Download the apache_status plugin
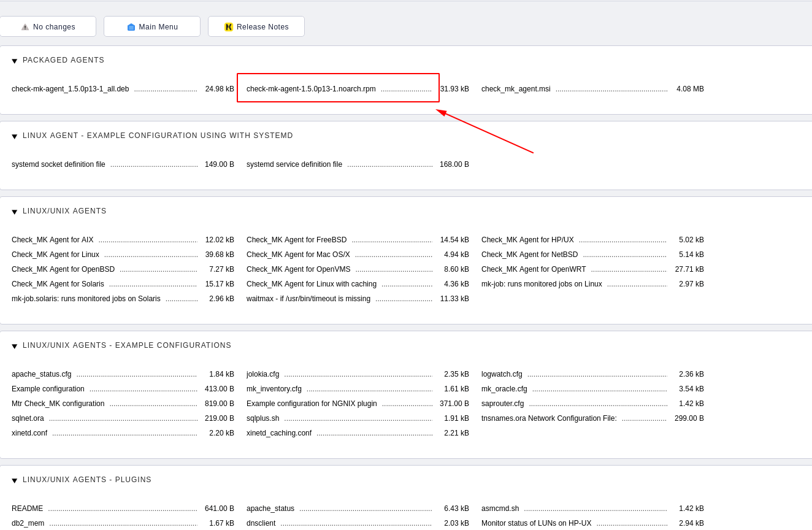The height and width of the screenshot is (530, 812). (x=270, y=509)
